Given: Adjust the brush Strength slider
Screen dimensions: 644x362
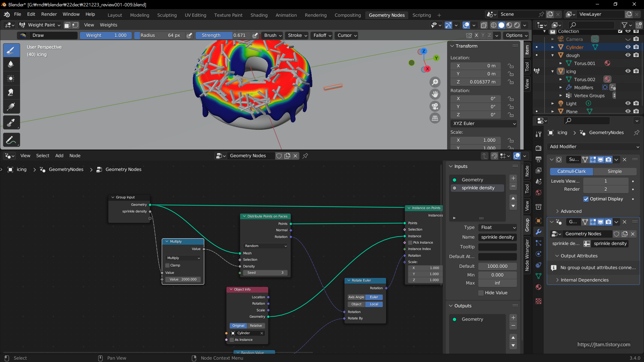Looking at the screenshot, I should 223,35.
